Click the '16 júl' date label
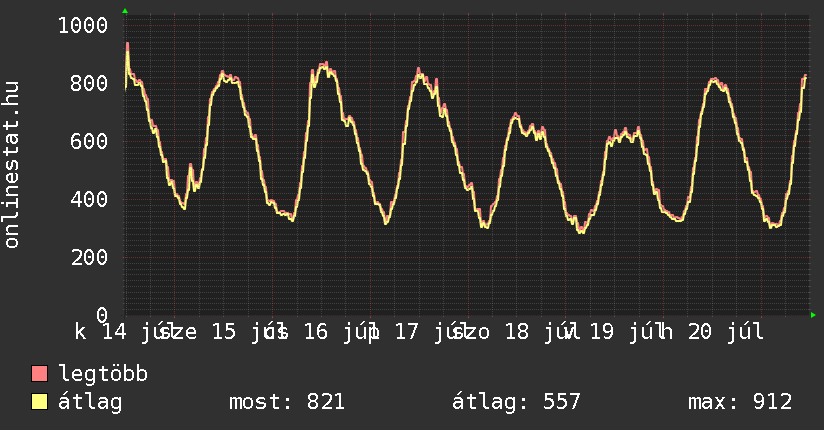This screenshot has width=824, height=430. tap(342, 332)
